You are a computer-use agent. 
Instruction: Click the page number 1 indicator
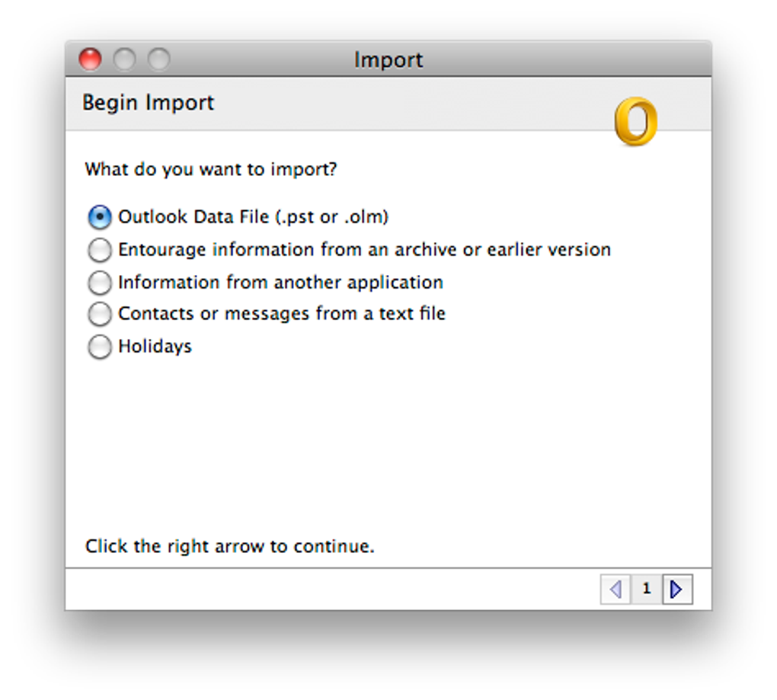coord(646,589)
